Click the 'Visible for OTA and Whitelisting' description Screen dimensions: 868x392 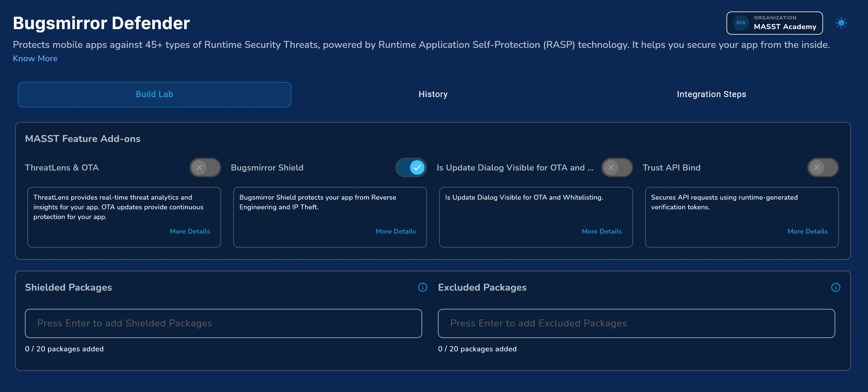(x=524, y=198)
